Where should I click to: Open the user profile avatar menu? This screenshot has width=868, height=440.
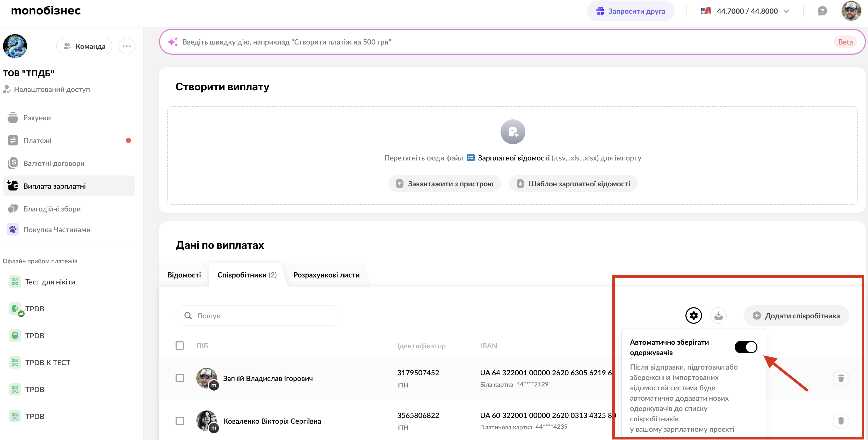point(851,11)
